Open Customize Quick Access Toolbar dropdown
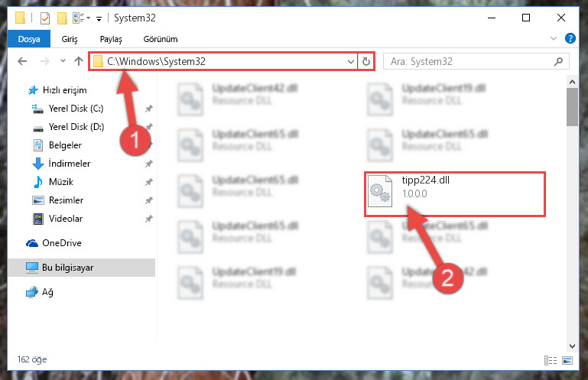Viewport: 588px width, 380px height. 99,18
